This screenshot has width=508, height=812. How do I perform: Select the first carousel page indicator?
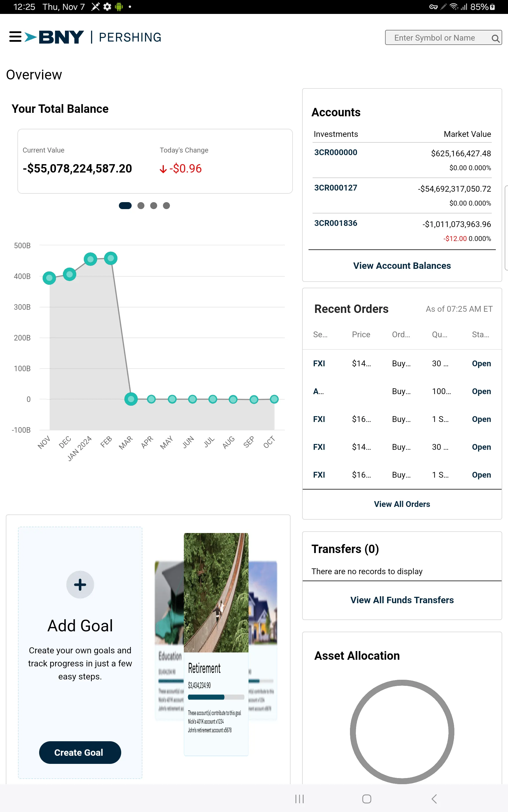pos(125,206)
